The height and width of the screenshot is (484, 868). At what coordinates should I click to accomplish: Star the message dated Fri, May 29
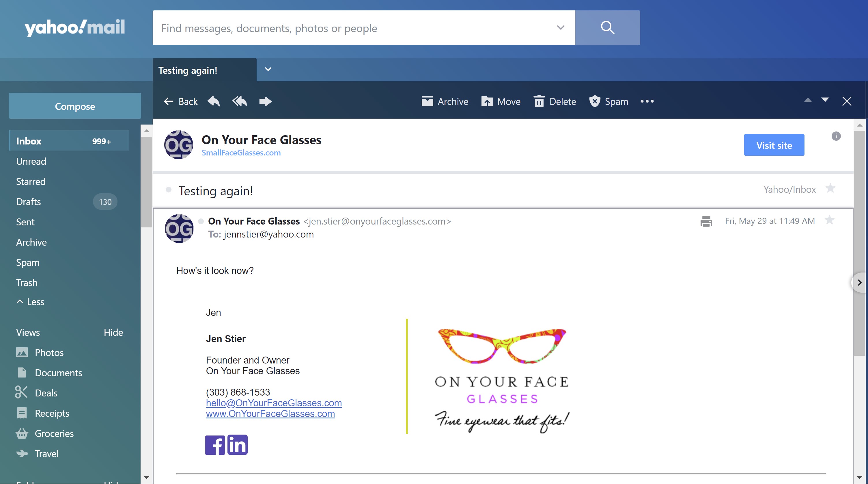[829, 220]
